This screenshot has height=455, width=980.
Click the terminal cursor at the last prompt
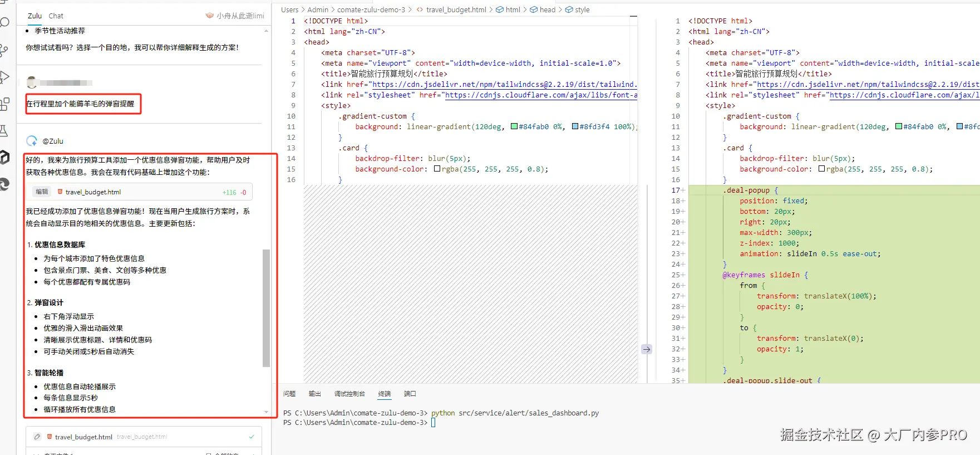pos(434,423)
